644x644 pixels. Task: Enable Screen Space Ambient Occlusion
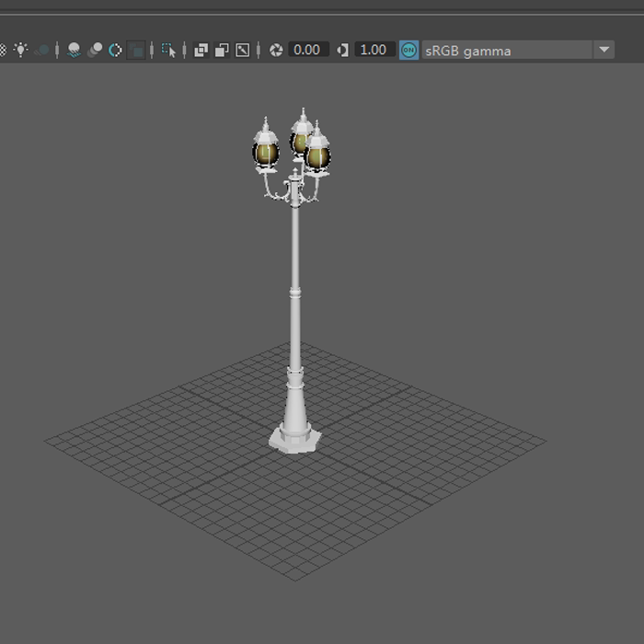coord(74,50)
